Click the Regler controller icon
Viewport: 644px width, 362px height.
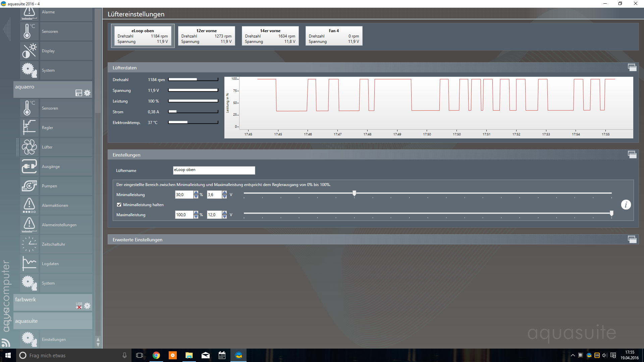point(29,128)
